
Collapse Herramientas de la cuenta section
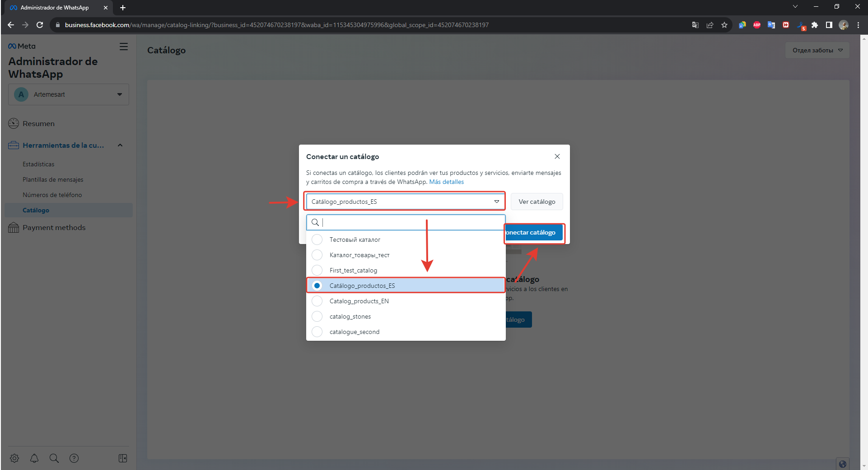(120, 145)
